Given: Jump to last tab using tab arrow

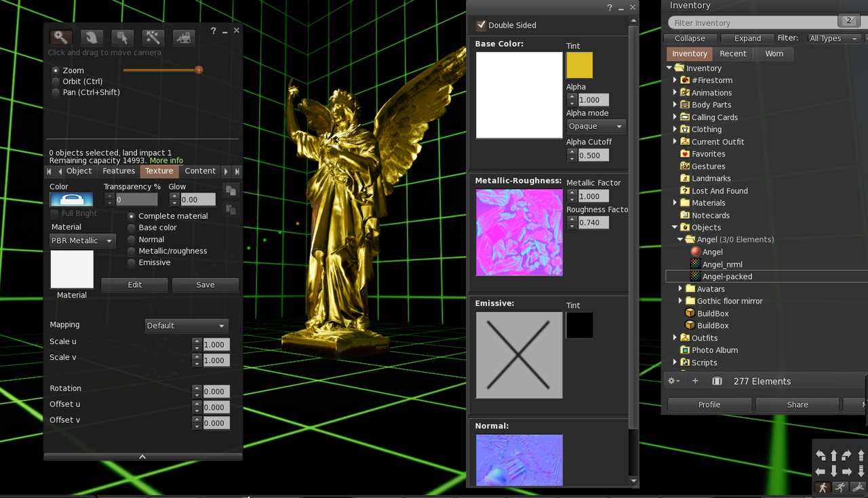Looking at the screenshot, I should (x=237, y=171).
